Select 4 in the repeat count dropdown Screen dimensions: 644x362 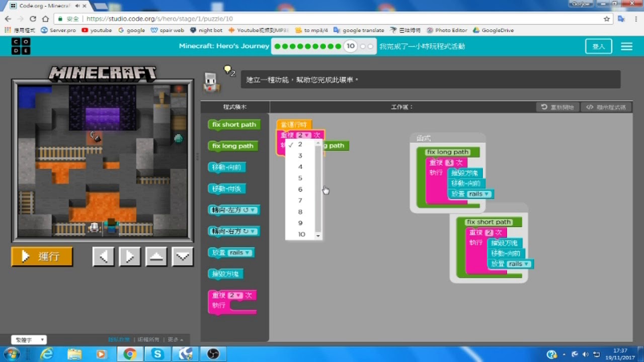point(300,166)
